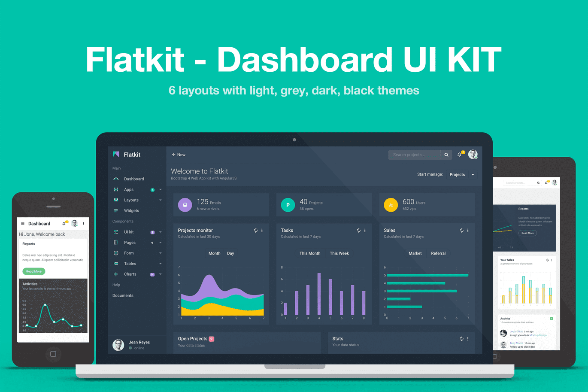588x392 pixels.
Task: Open the hamburger menu on phone
Action: pyautogui.click(x=23, y=224)
